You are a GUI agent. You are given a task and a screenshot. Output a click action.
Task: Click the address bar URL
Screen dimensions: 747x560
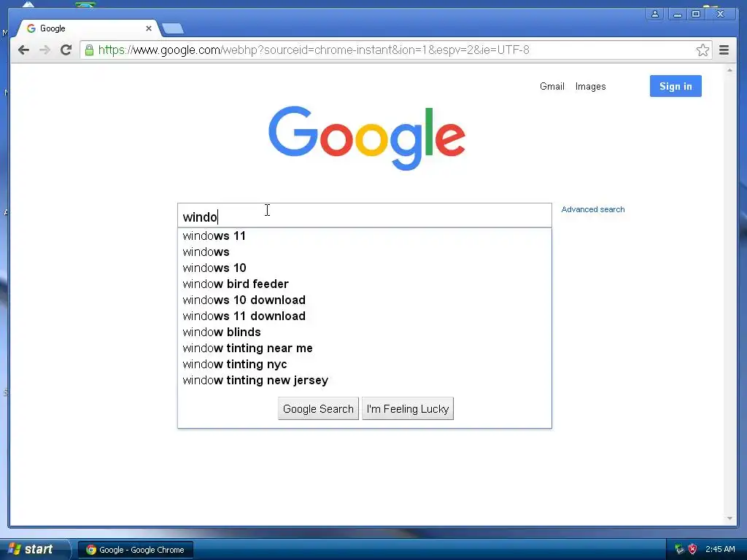[x=314, y=50]
